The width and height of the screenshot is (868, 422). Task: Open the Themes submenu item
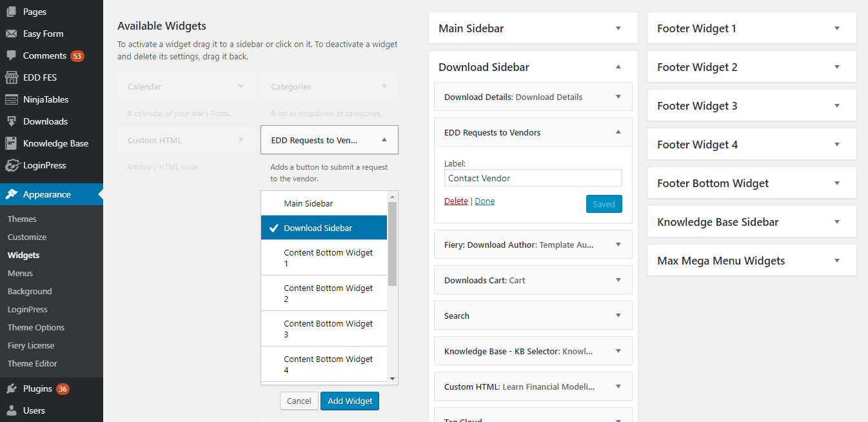click(22, 219)
